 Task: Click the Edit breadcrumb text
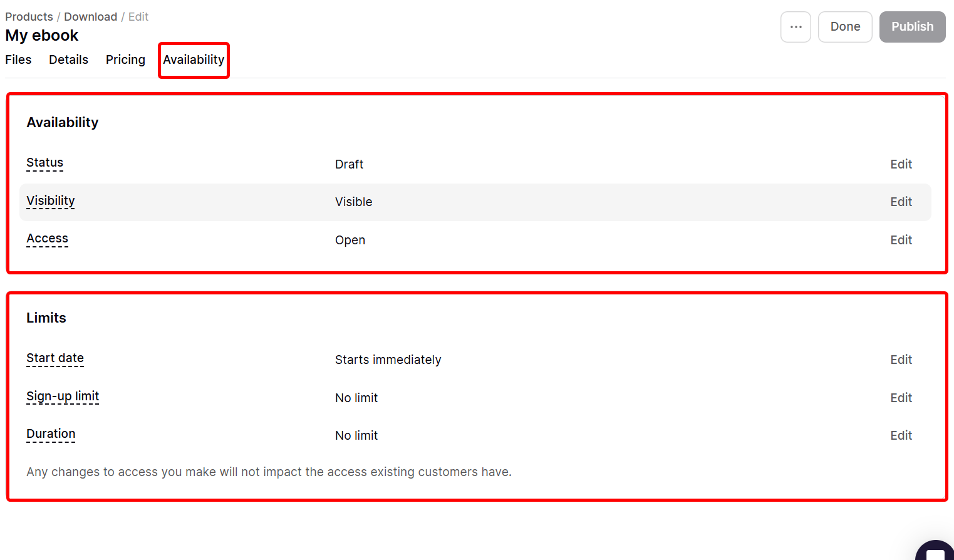coord(138,17)
